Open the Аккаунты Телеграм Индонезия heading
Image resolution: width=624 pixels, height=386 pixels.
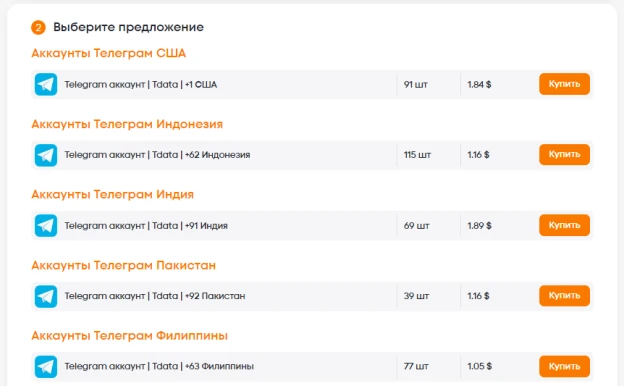point(127,124)
